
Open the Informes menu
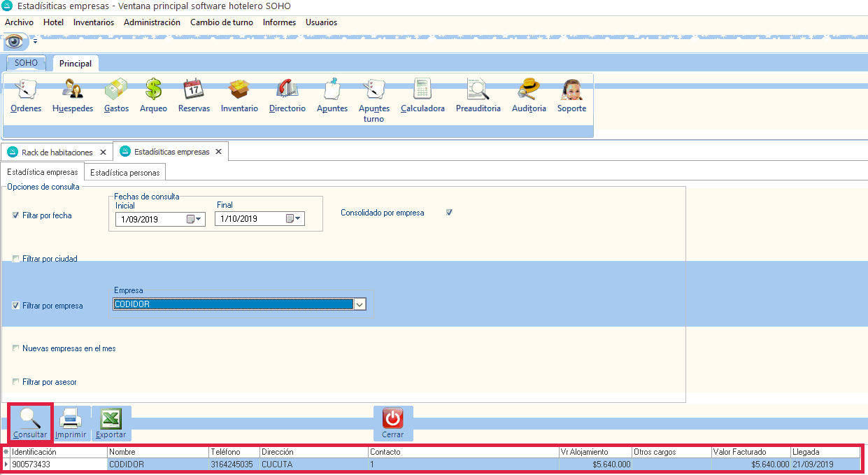click(x=279, y=22)
